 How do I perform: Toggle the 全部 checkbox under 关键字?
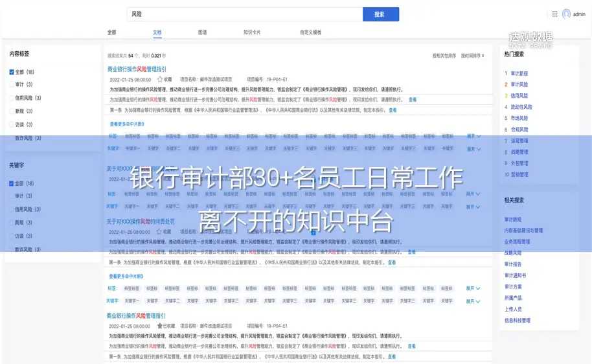12,183
